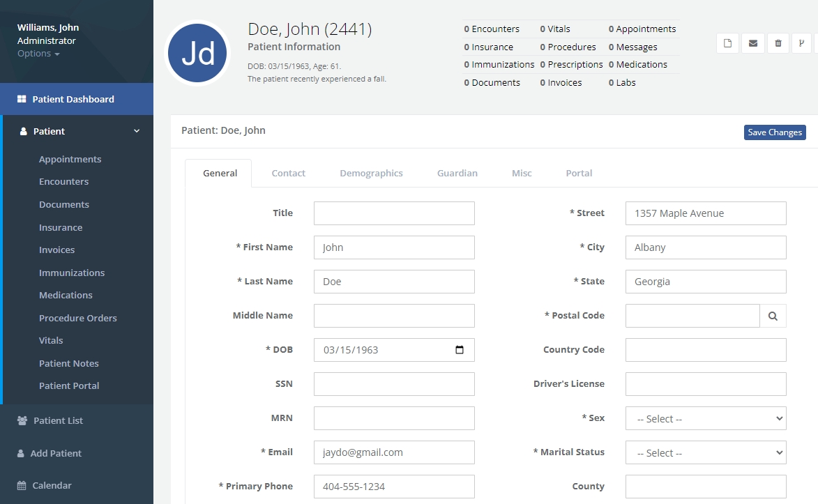818x504 pixels.
Task: Switch to the Contact tab
Action: coord(288,173)
